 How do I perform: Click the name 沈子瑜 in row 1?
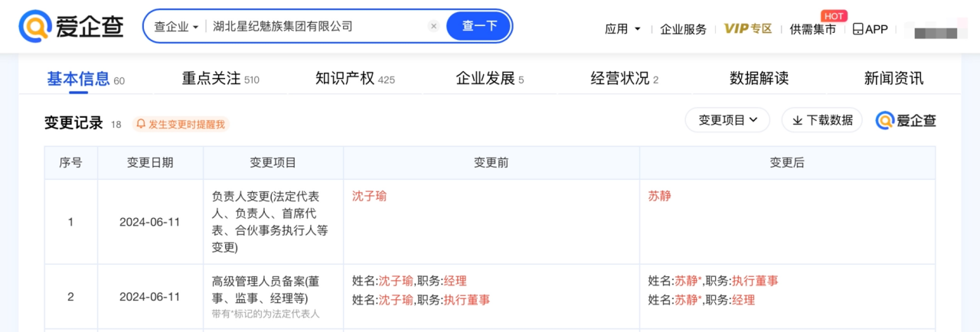369,196
